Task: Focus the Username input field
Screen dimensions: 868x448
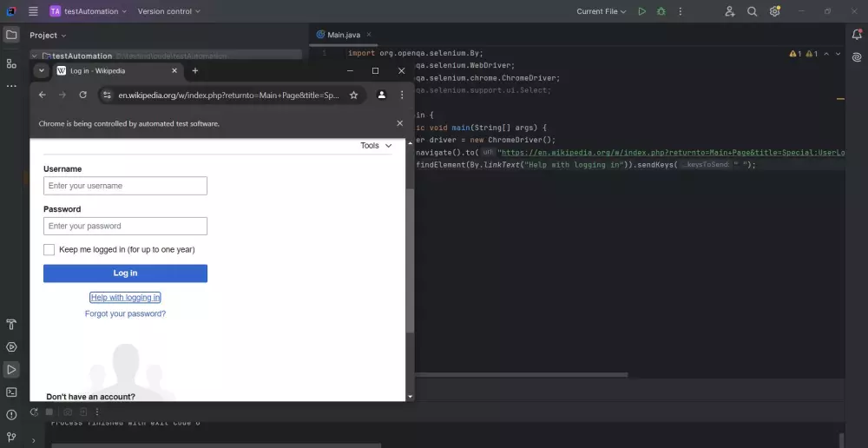Action: pos(125,186)
